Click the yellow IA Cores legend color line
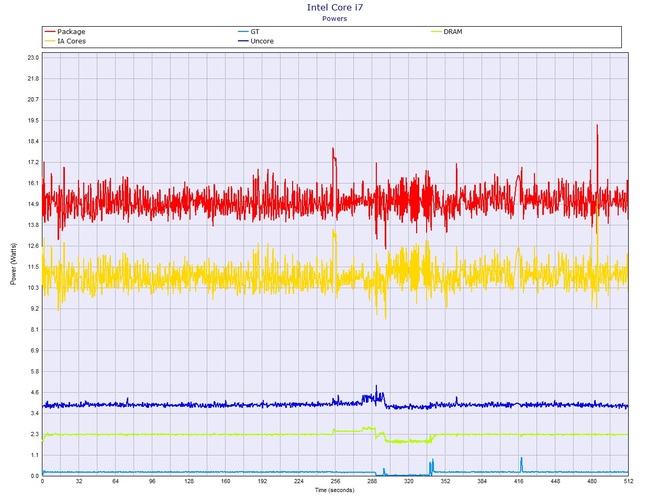Screen dimensions: 670x502 pyautogui.click(x=50, y=41)
